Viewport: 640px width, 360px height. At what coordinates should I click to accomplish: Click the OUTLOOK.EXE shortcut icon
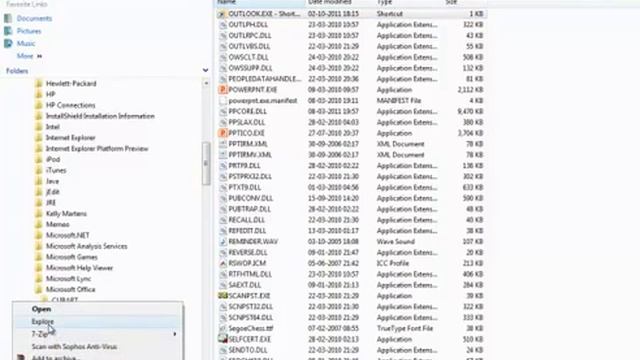click(222, 14)
